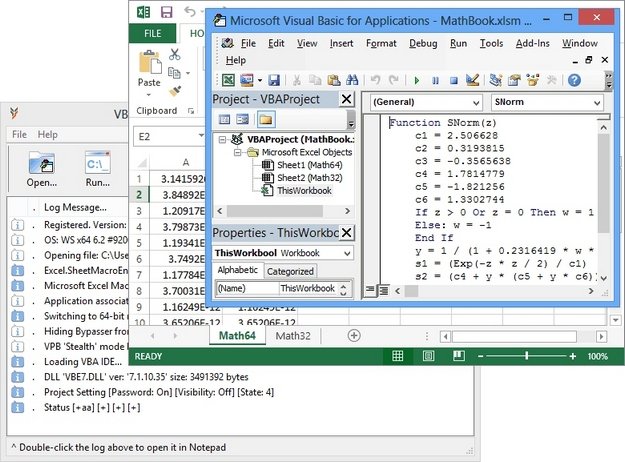Image resolution: width=625 pixels, height=462 pixels.
Task: Select the Math32 sheet tab
Action: [x=293, y=336]
